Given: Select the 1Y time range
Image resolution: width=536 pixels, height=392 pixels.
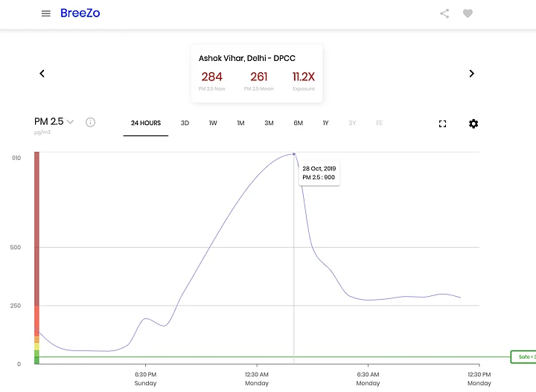Looking at the screenshot, I should coord(325,123).
